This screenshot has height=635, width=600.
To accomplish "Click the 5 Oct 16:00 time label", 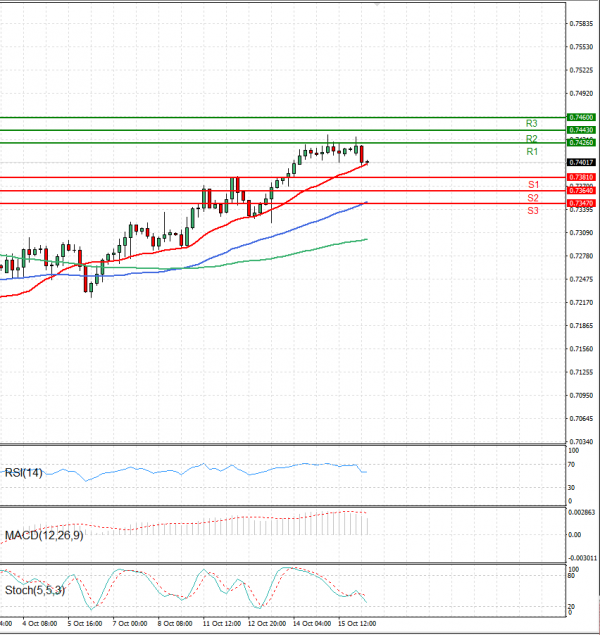I will (x=85, y=624).
